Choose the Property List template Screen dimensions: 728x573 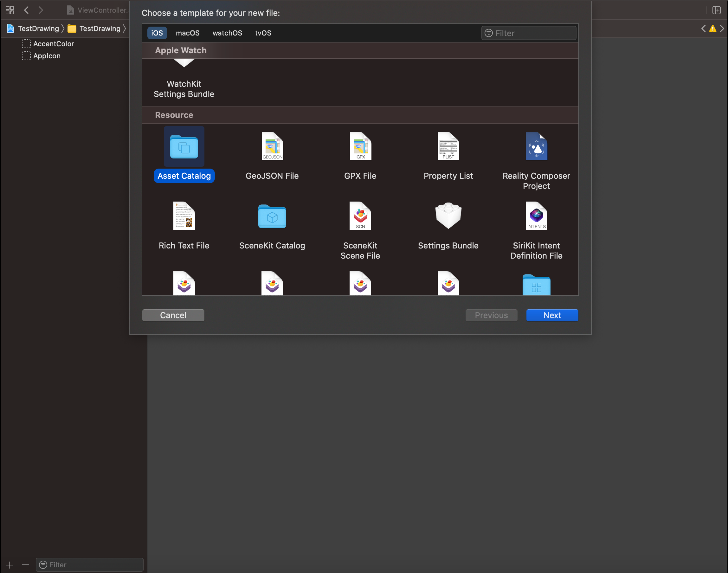(x=448, y=146)
